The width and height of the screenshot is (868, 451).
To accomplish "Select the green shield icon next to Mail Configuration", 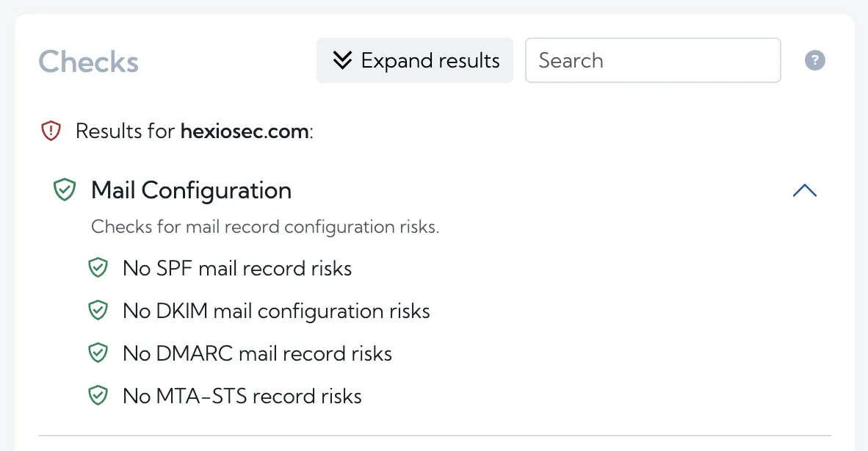I will tap(65, 190).
